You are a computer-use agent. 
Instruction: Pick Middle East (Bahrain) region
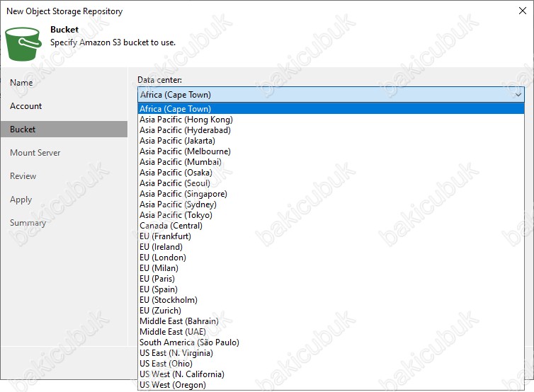point(331,321)
